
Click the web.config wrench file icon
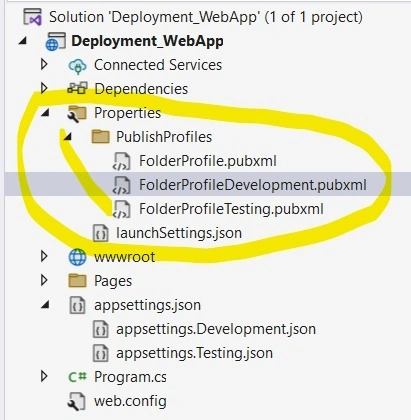(x=77, y=401)
